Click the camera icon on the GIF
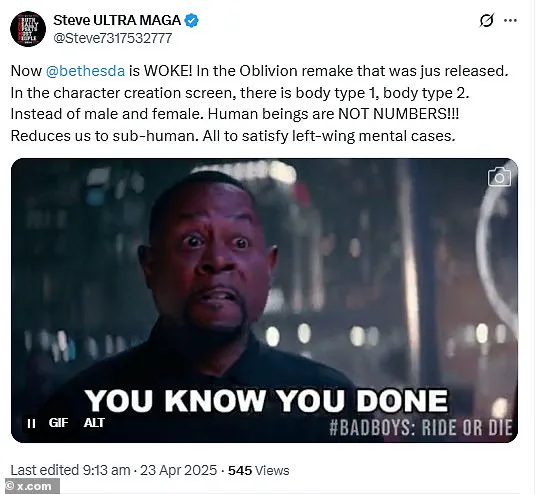 pos(499,177)
